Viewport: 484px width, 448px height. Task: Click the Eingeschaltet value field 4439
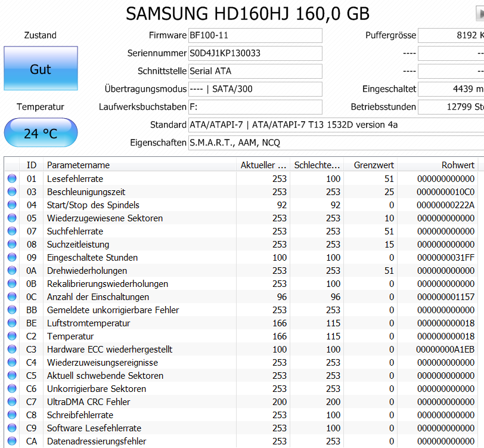(x=451, y=89)
